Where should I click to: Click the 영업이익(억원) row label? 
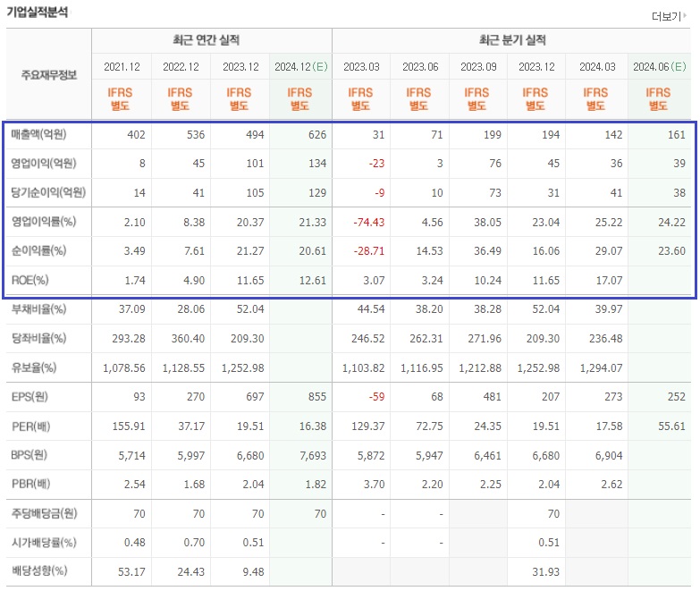pyautogui.click(x=44, y=164)
